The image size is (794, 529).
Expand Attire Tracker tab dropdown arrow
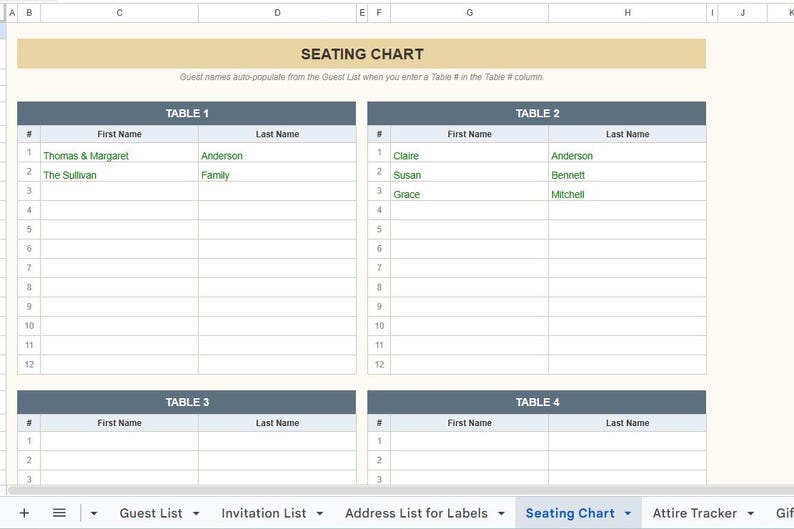(751, 513)
